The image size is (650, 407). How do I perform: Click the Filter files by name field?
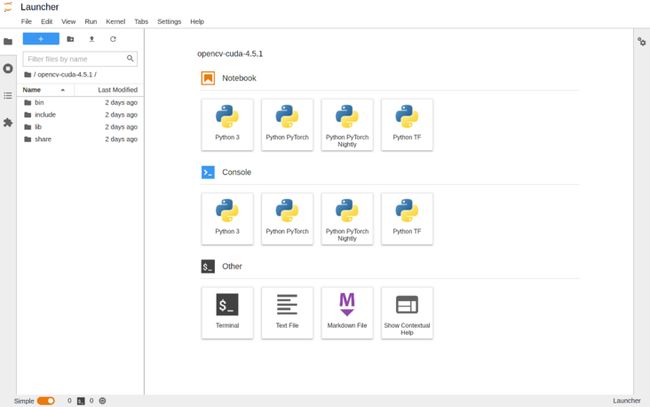coord(80,59)
